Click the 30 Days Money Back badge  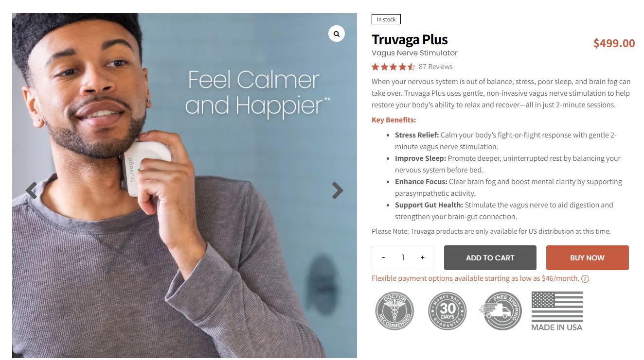[x=447, y=311]
